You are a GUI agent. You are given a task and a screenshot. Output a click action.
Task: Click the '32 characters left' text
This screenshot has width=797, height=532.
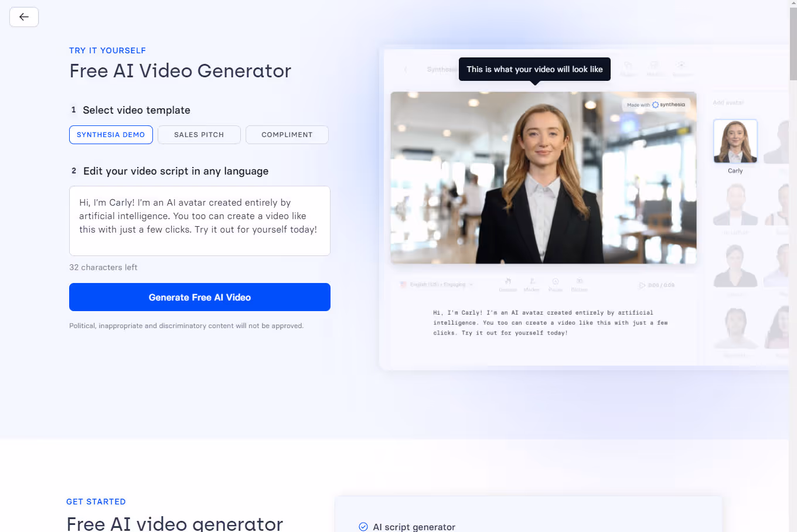(103, 267)
